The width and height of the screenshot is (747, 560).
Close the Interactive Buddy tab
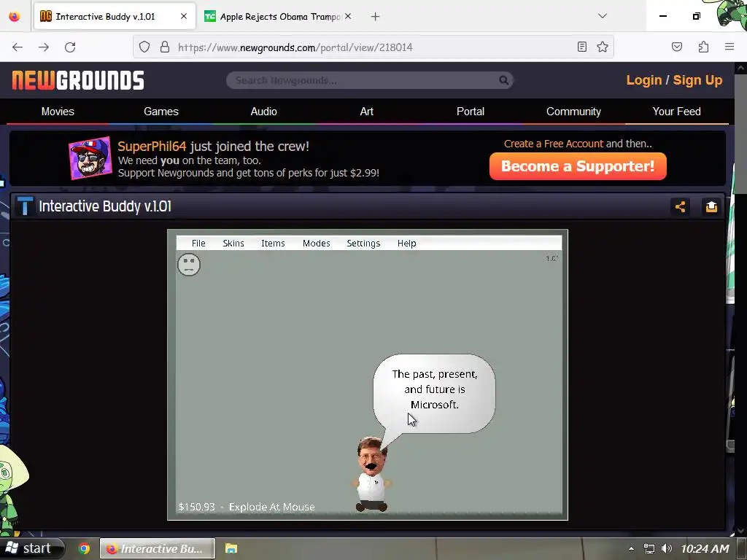(x=184, y=16)
